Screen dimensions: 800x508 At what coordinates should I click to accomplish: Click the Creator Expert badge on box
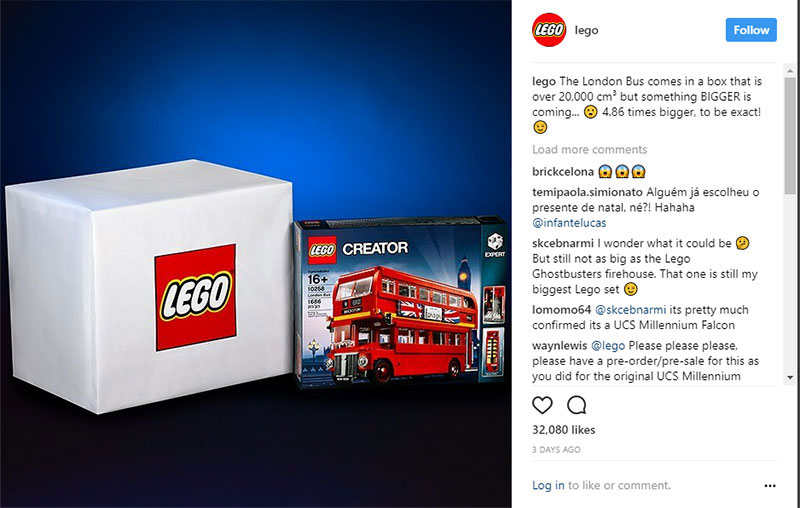pos(495,245)
